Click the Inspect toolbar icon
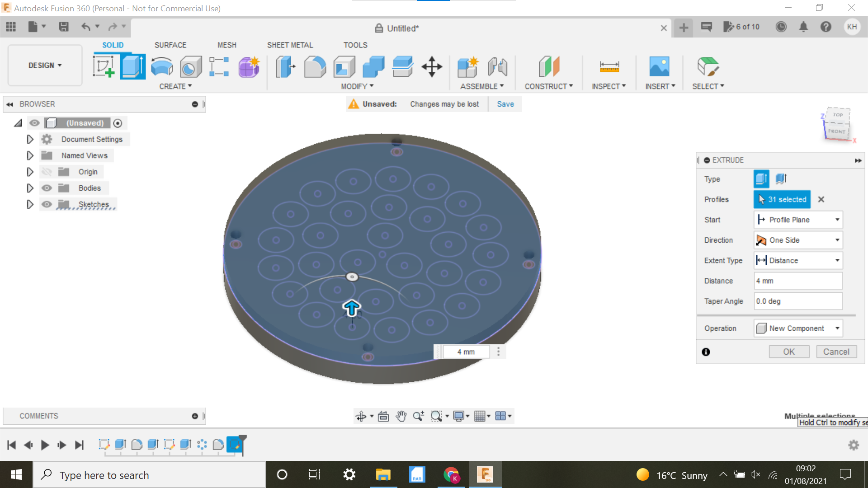 click(x=609, y=66)
